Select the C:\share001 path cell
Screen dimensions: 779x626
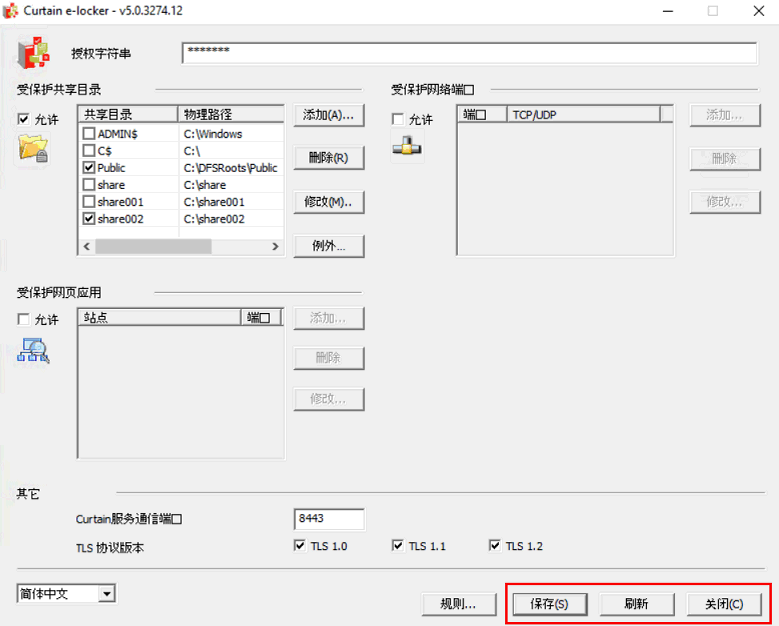pos(214,202)
